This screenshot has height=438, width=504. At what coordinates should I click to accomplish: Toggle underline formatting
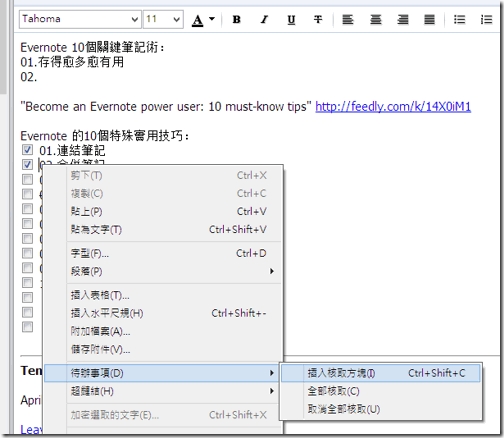point(291,20)
